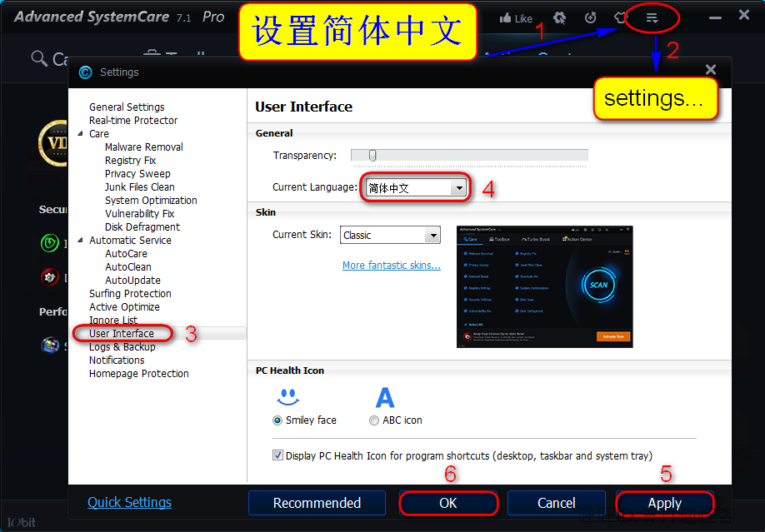The image size is (765, 532).
Task: Open the main menu hamburger icon
Action: pyautogui.click(x=652, y=18)
